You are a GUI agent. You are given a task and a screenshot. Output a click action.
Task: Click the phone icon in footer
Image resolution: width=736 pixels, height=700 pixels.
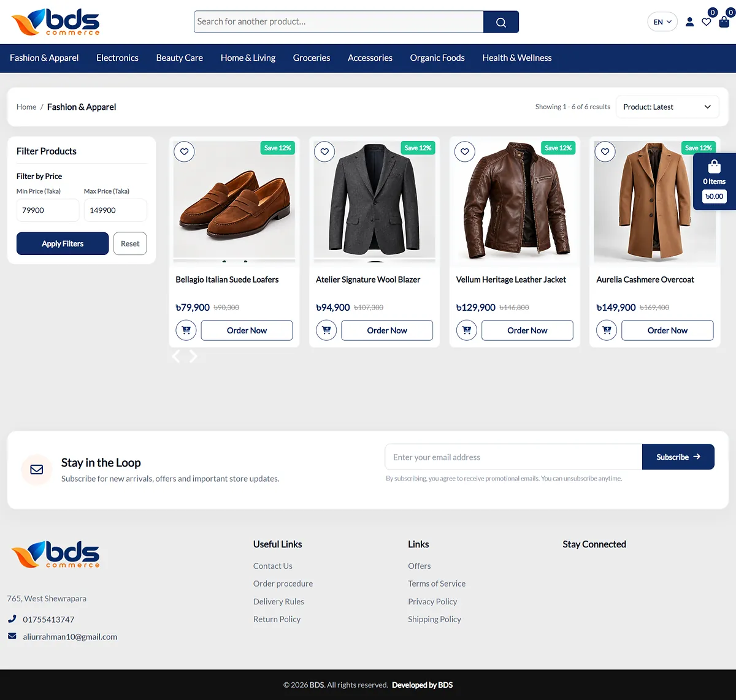click(12, 619)
